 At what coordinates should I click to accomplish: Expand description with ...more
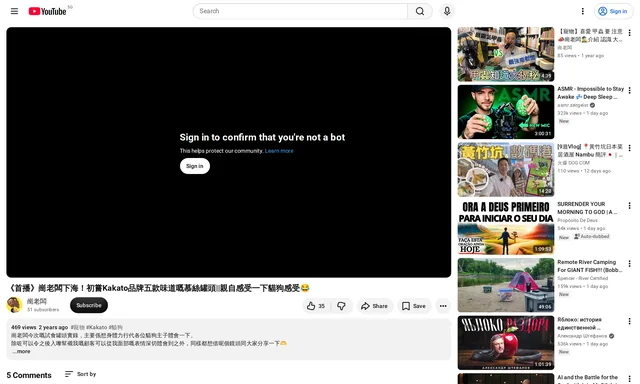21,351
